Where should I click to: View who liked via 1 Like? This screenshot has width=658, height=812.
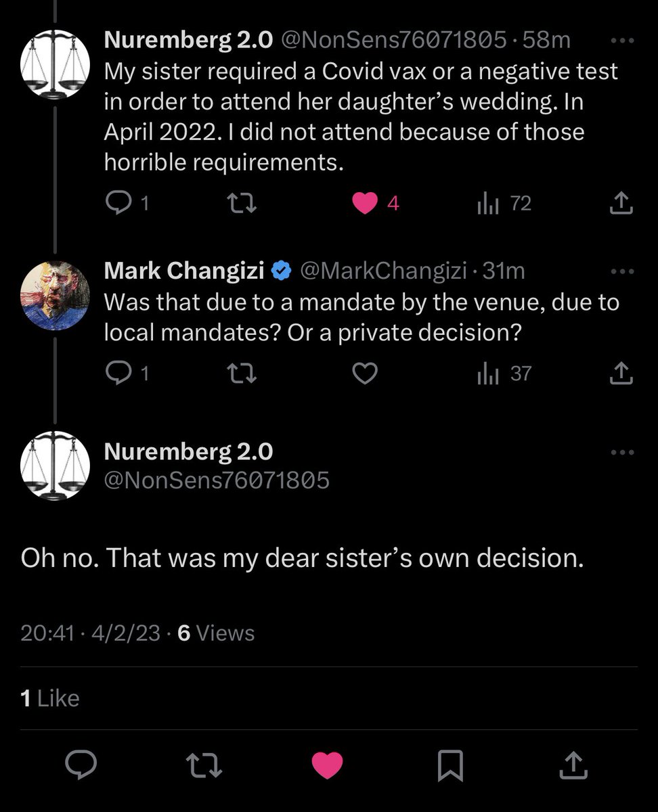[50, 698]
